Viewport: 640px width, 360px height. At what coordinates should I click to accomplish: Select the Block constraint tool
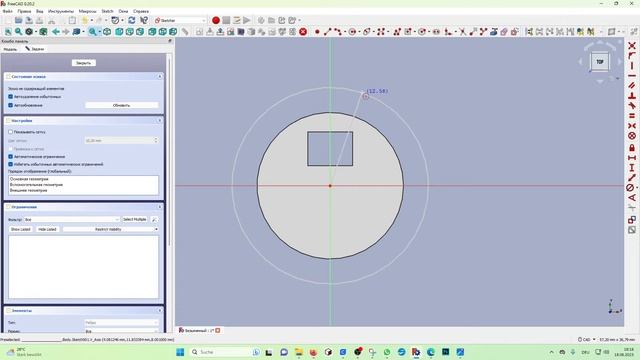point(632,136)
